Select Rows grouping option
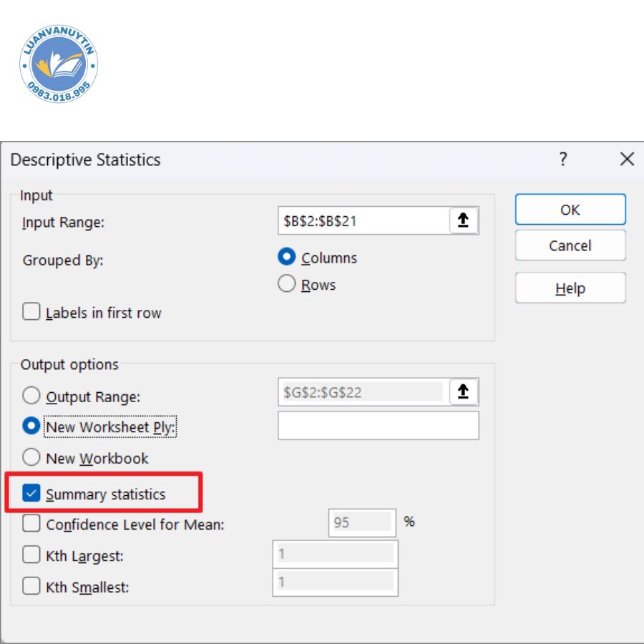644x644 pixels. [287, 284]
